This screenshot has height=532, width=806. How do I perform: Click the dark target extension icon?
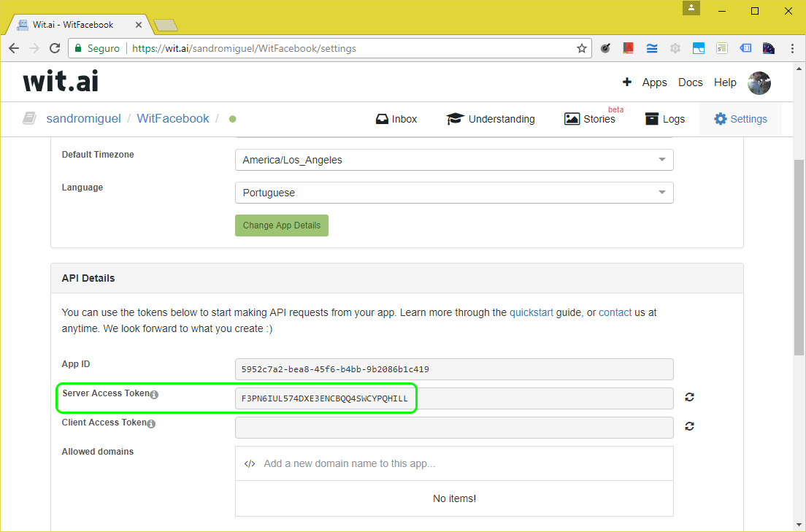coord(605,48)
